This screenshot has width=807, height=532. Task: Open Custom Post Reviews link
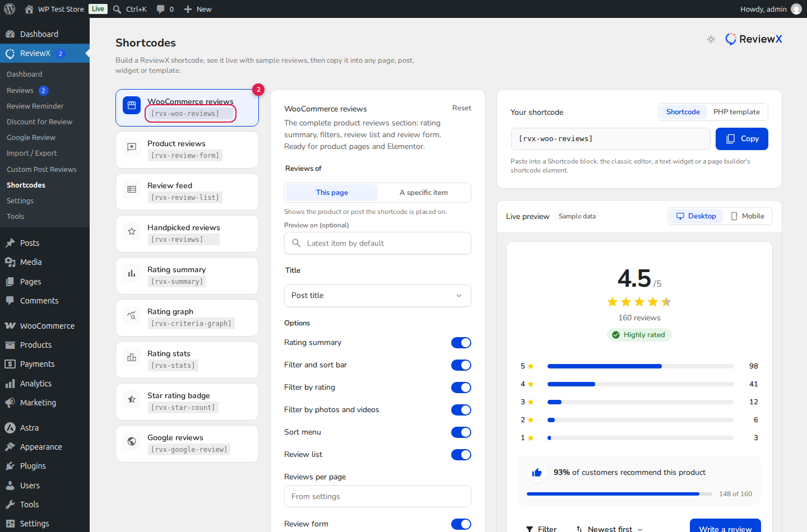[41, 169]
